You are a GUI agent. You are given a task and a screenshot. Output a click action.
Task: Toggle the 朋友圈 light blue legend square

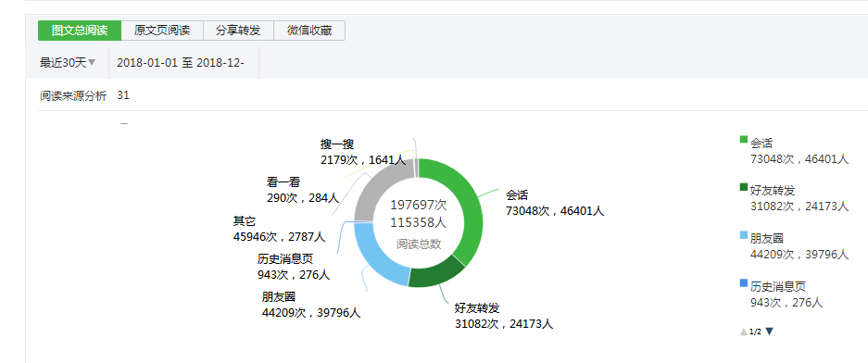[744, 235]
